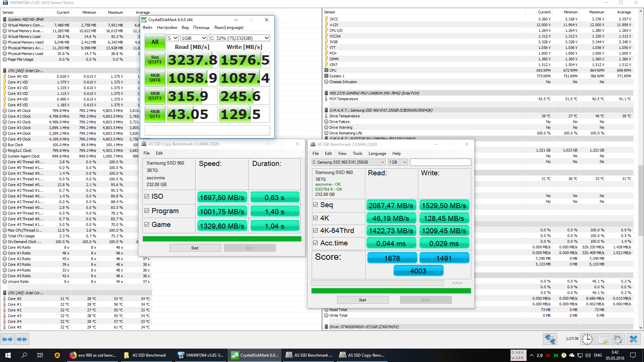Open the C: 32% drive selection dropdown
This screenshot has height=362, width=644.
click(239, 38)
